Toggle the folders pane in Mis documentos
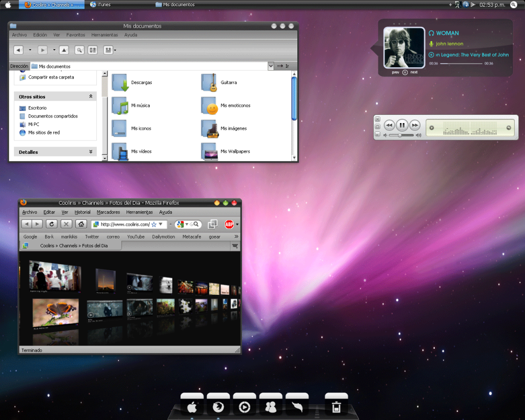This screenshot has width=525, height=420. [93, 50]
